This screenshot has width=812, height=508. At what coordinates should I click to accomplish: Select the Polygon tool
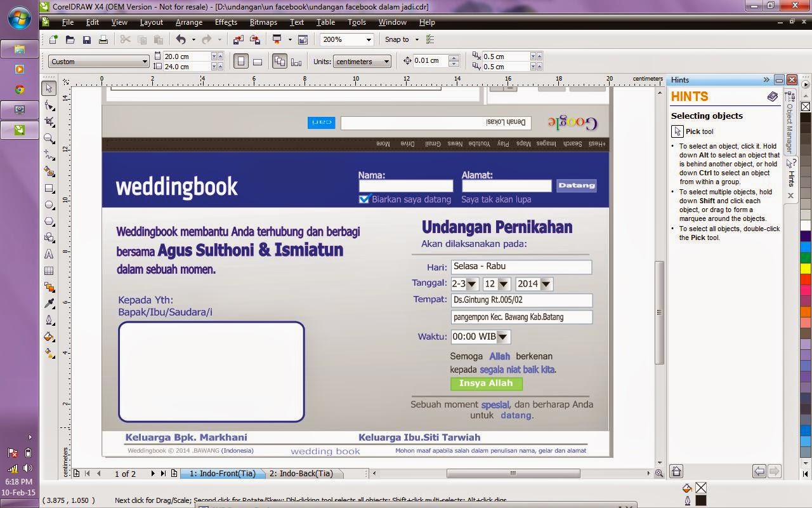point(49,221)
